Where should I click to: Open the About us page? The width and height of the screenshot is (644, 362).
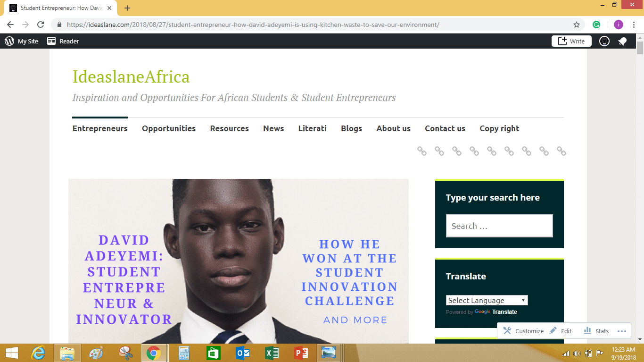point(394,128)
